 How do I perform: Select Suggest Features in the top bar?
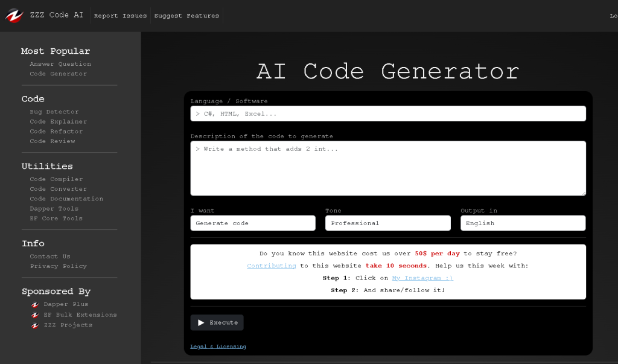186,16
